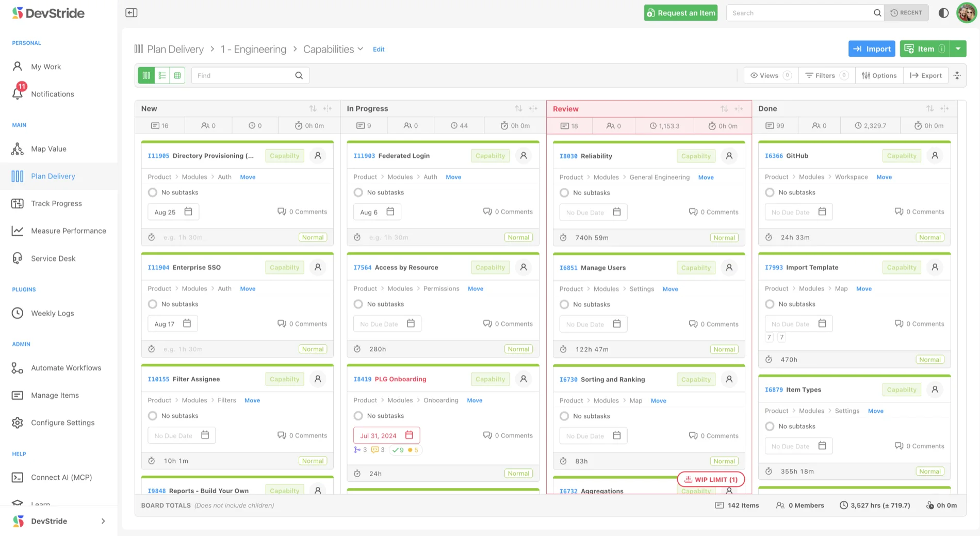Open the Item button dropdown arrow

958,49
